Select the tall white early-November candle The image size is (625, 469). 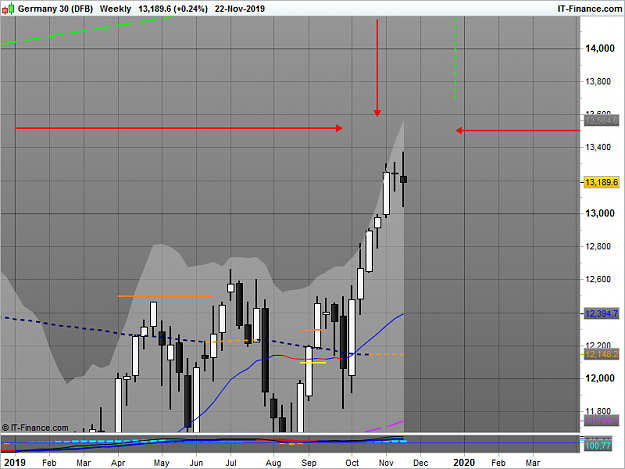[x=386, y=193]
